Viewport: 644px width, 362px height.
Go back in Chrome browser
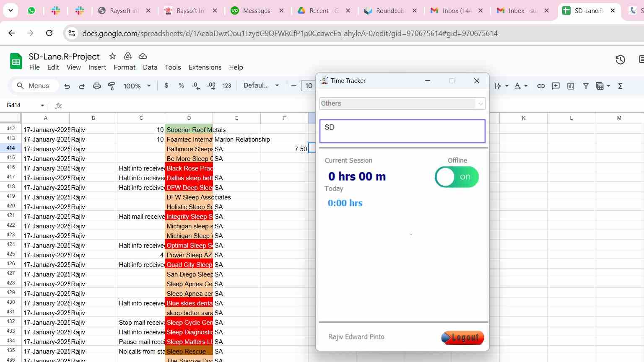12,33
